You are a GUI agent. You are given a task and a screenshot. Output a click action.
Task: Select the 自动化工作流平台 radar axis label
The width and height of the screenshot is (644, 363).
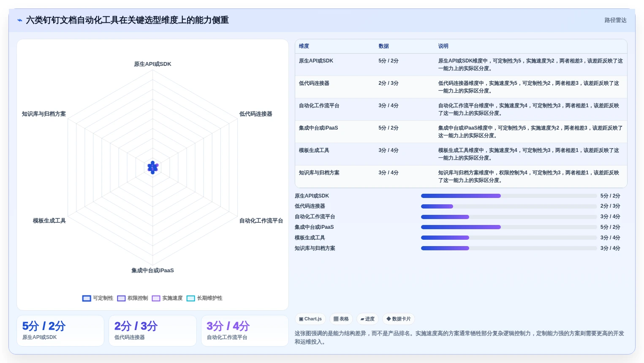[261, 221]
